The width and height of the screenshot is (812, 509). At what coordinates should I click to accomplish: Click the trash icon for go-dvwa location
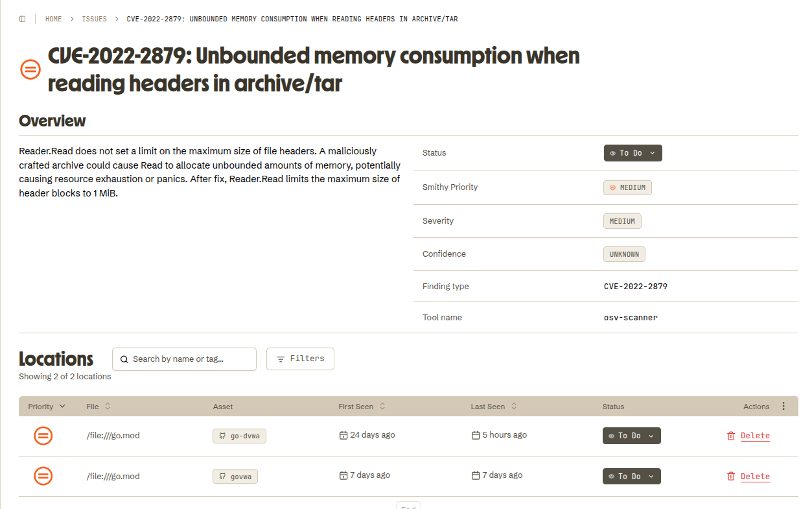(x=731, y=436)
